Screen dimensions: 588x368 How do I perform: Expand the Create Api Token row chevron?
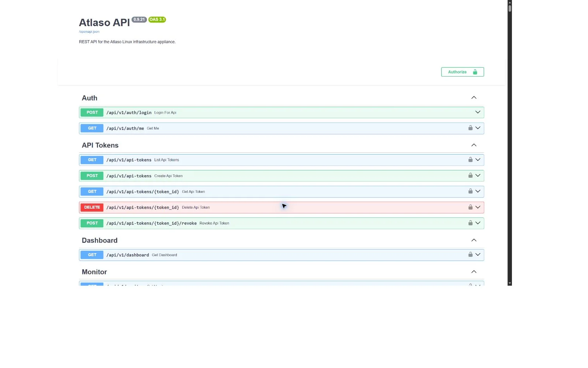pyautogui.click(x=478, y=176)
